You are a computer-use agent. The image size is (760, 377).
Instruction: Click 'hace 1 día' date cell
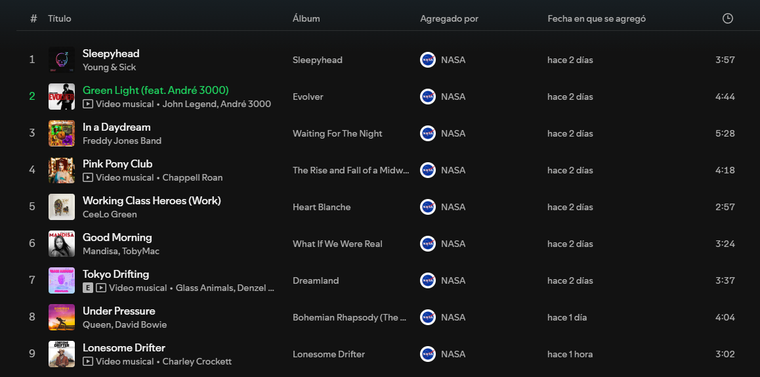point(567,317)
